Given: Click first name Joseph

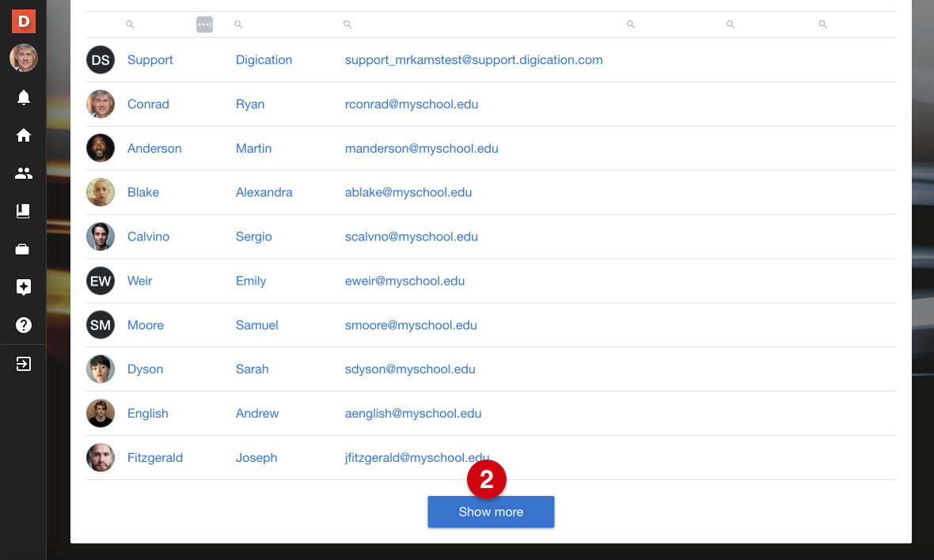Looking at the screenshot, I should tap(256, 458).
